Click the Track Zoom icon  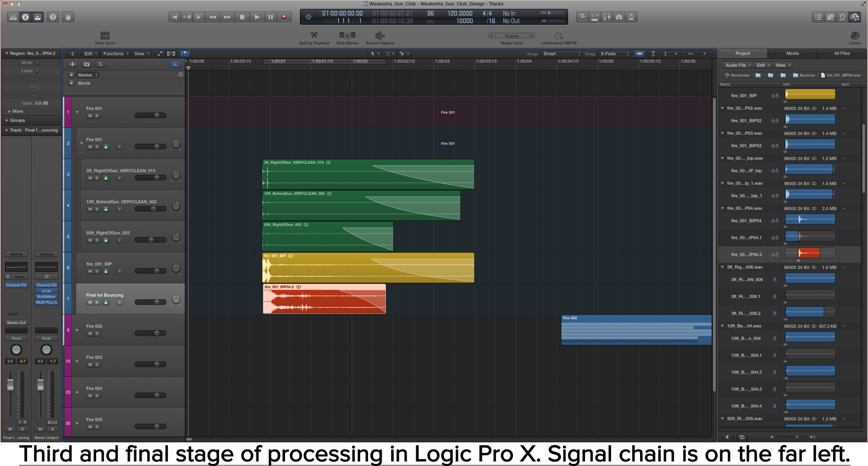[x=105, y=36]
